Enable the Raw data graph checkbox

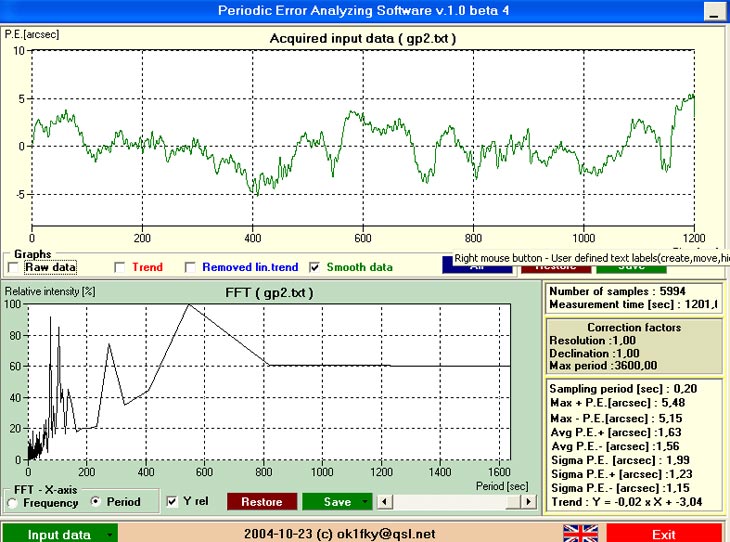(14, 267)
